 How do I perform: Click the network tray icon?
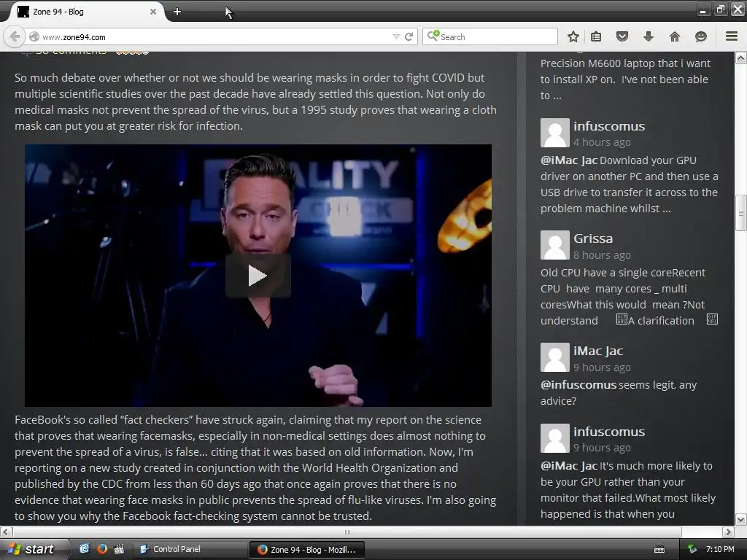(692, 549)
